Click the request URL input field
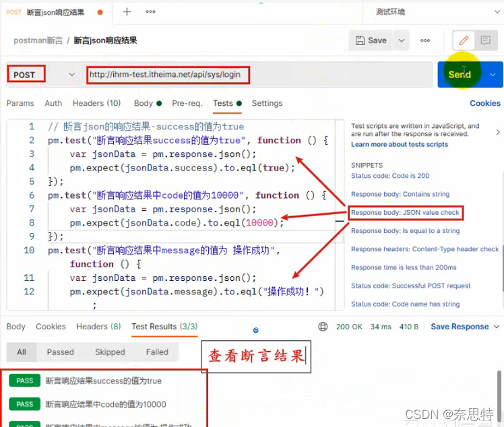The height and width of the screenshot is (427, 504). pyautogui.click(x=257, y=75)
